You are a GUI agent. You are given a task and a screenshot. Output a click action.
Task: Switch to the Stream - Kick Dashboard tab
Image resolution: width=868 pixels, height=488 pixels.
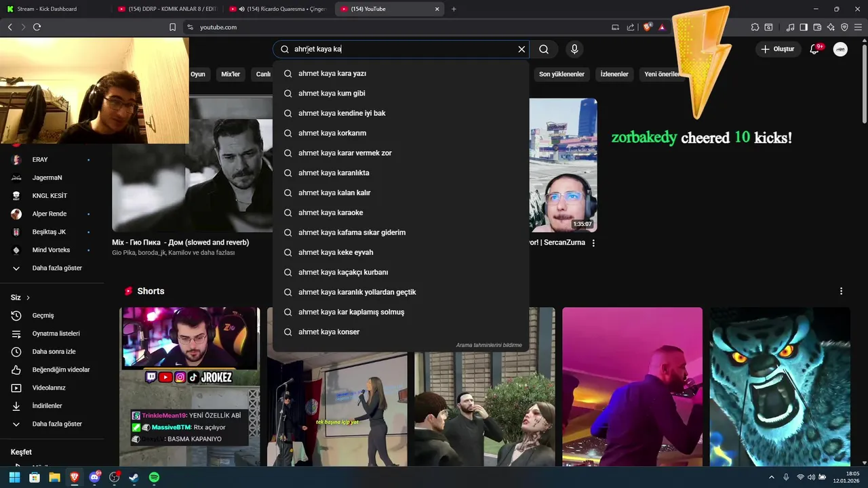click(x=54, y=9)
